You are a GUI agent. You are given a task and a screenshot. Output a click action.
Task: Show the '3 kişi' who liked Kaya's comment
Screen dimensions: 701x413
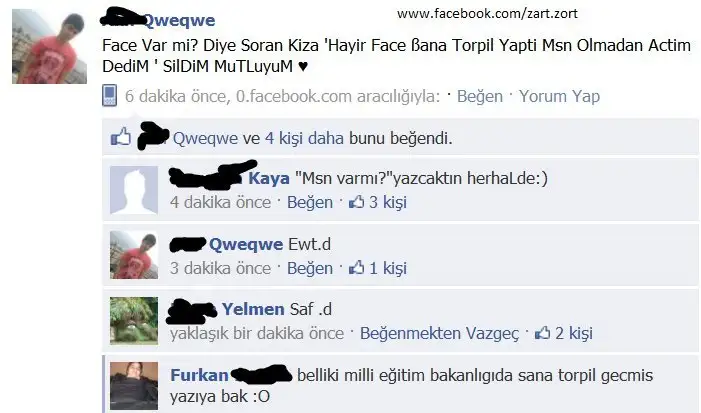click(388, 202)
